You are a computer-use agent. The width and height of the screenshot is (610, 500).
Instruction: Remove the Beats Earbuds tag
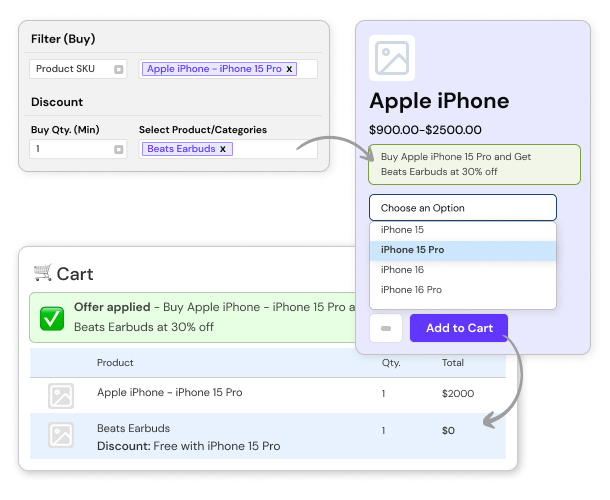(223, 149)
